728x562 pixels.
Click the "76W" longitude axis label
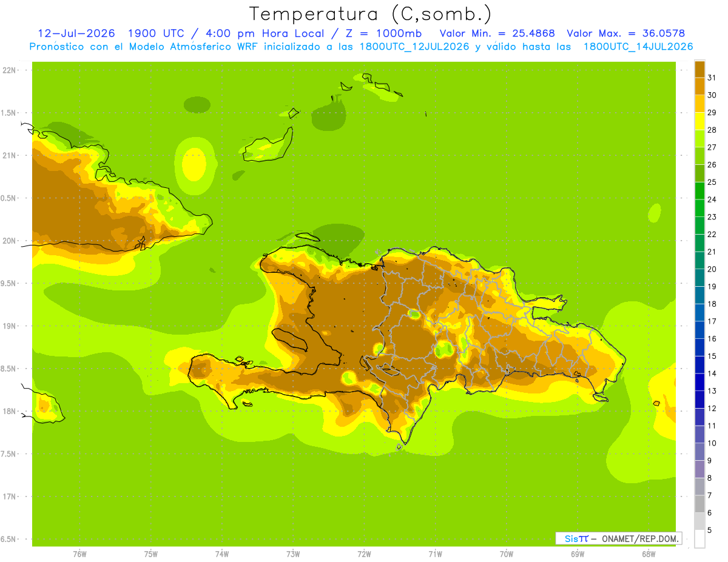coord(79,554)
